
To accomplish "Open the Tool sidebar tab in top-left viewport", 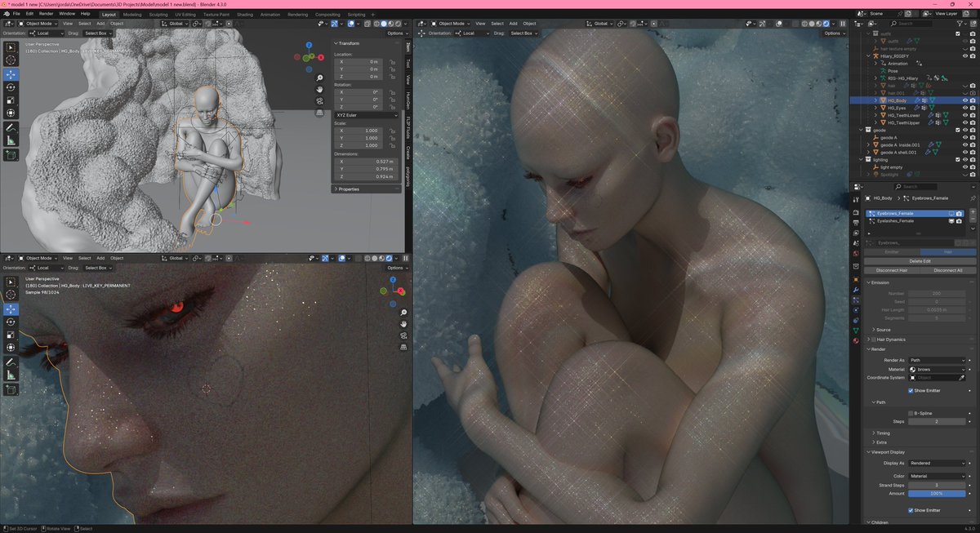I will click(x=408, y=63).
